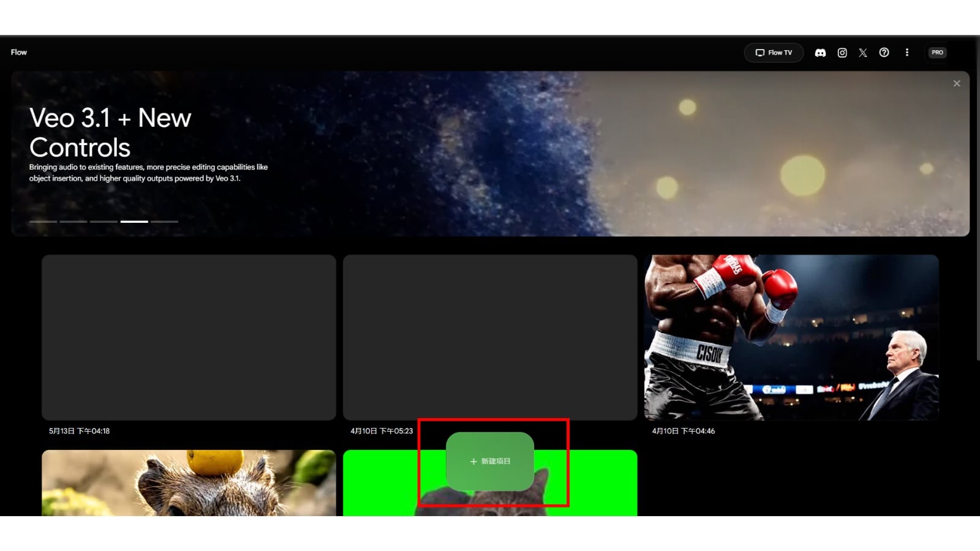Viewport: 980px width, 551px height.
Task: Open the blank project dated 5月13日 下午04:18
Action: [x=189, y=337]
